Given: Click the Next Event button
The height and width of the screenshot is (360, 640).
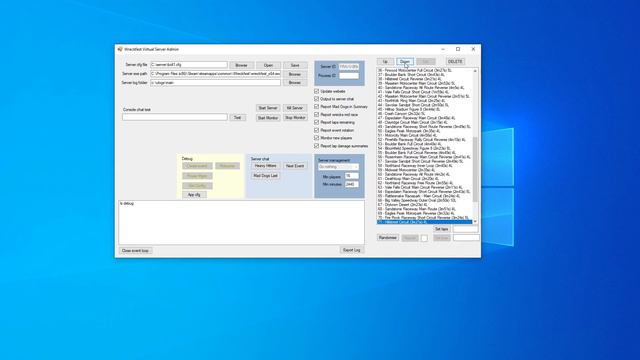Looking at the screenshot, I should 295,166.
